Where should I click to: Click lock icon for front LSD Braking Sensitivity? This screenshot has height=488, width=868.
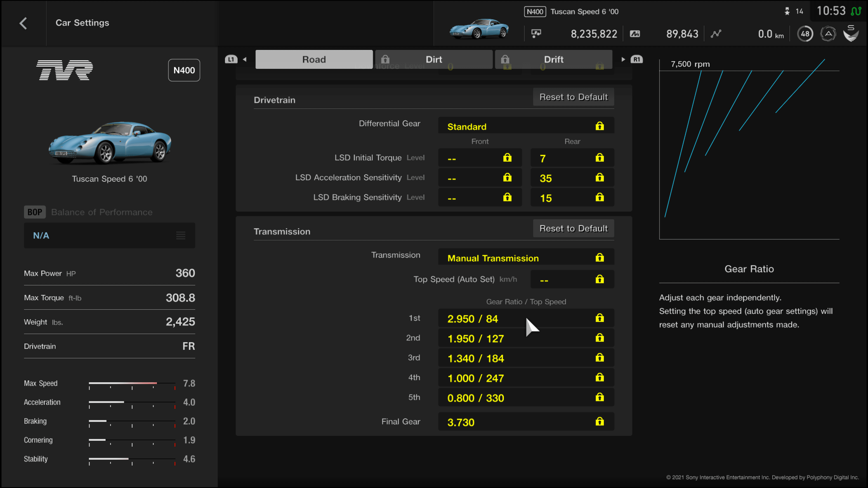[507, 197]
